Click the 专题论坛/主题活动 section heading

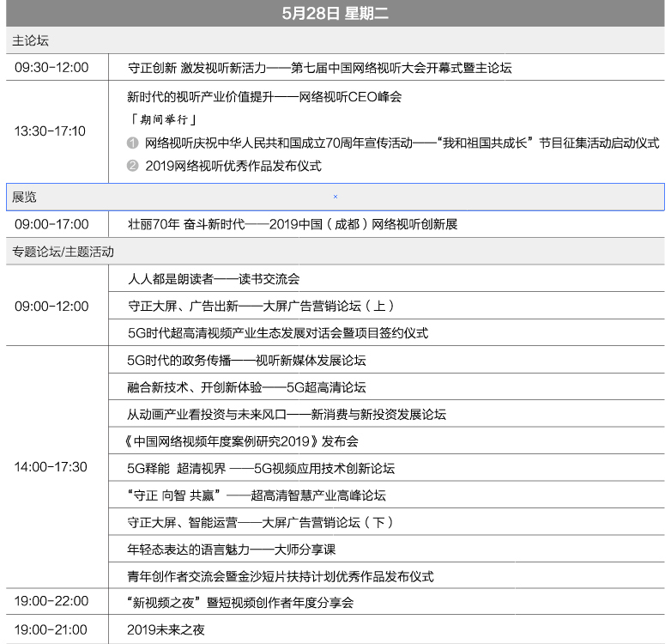tap(63, 252)
